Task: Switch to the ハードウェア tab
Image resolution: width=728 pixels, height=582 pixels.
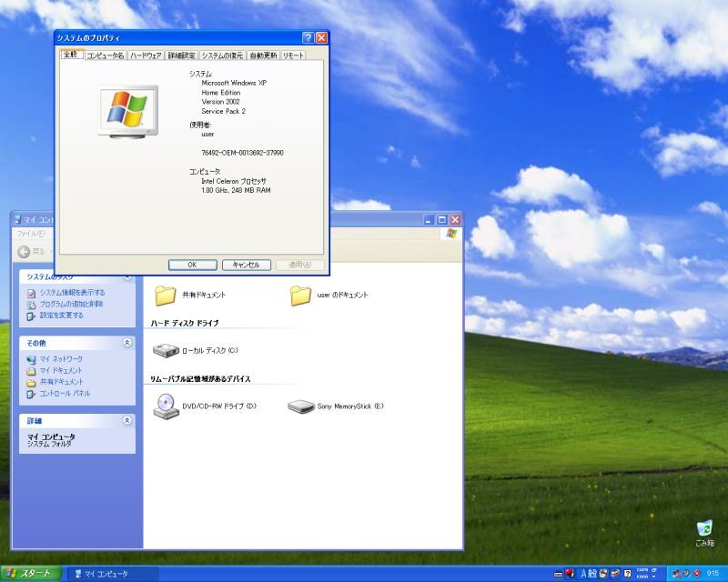Action: coord(146,55)
